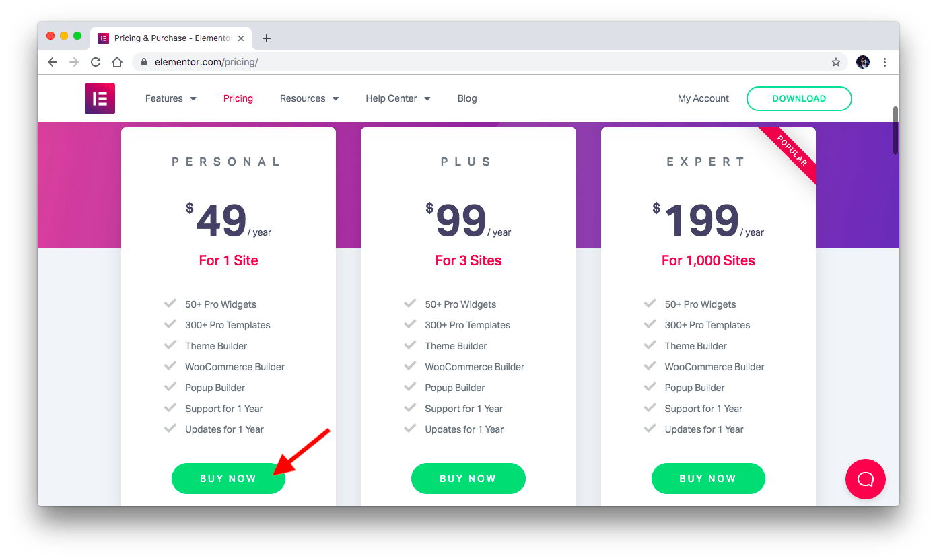This screenshot has height=560, width=937.
Task: Click the page vertical scrollbar thumb
Action: pyautogui.click(x=895, y=131)
